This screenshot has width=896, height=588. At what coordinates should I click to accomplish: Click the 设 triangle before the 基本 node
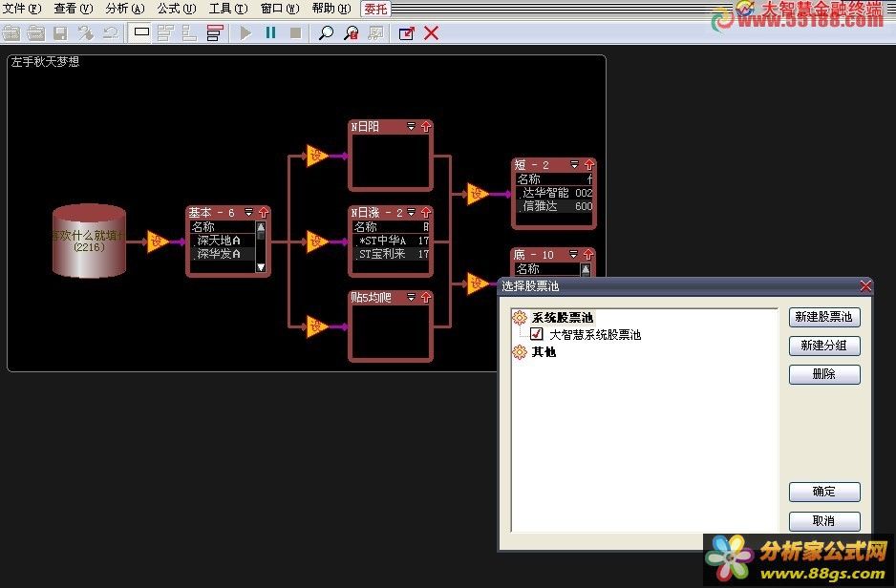157,242
